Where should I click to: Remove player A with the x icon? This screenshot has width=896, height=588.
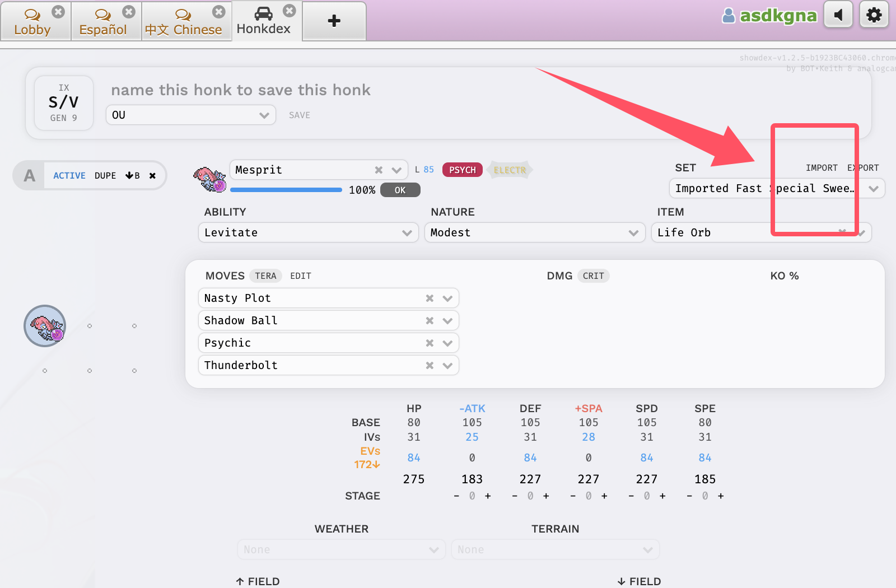[152, 176]
